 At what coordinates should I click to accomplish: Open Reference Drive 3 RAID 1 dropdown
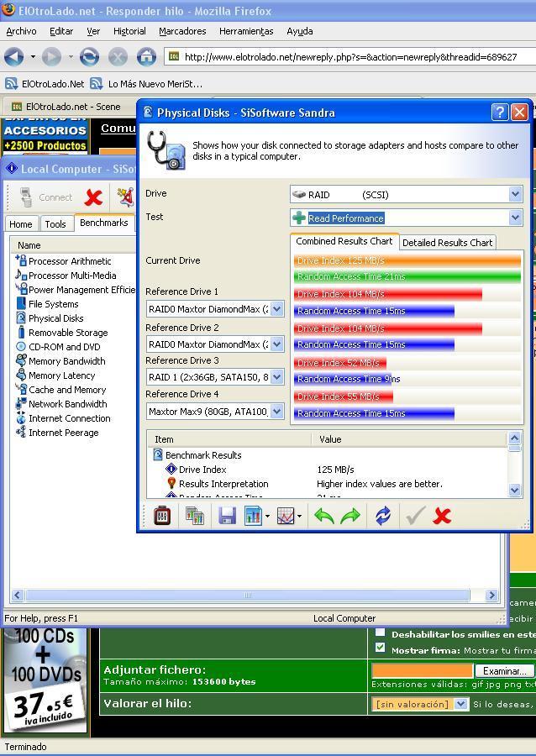(x=276, y=377)
